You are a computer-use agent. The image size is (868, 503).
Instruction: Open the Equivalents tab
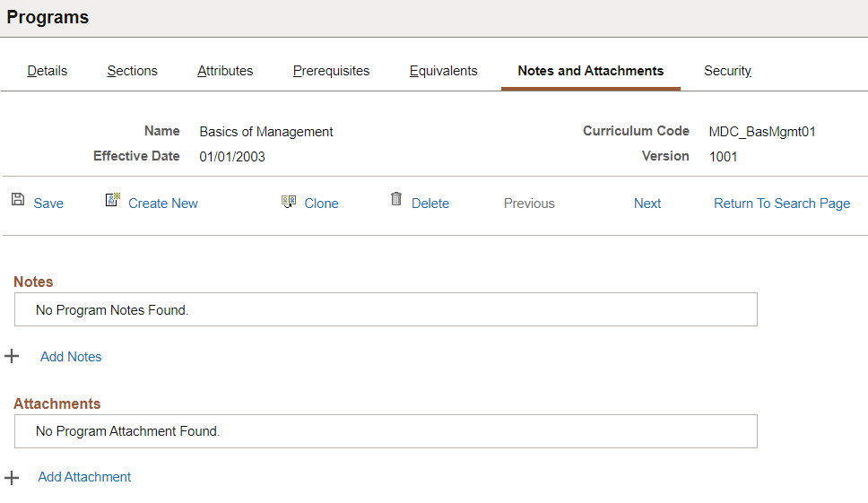(x=443, y=71)
